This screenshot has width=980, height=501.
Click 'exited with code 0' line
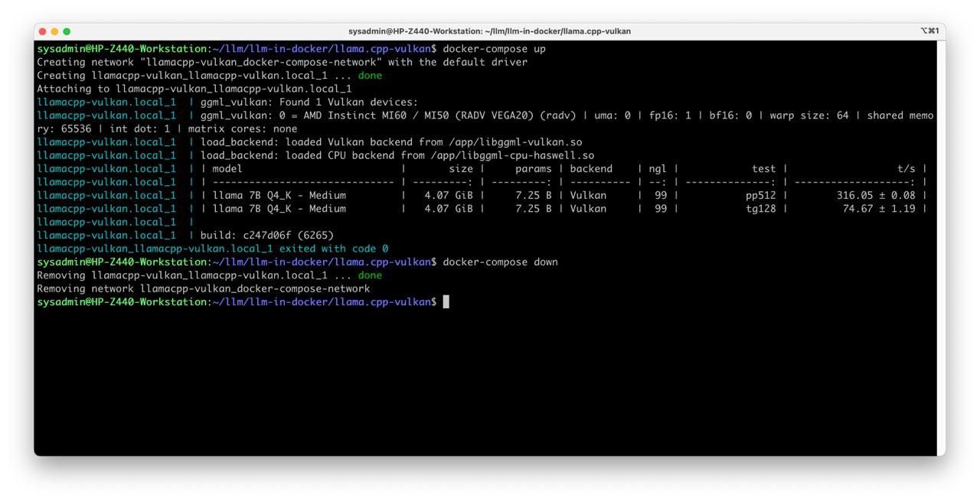(x=213, y=249)
